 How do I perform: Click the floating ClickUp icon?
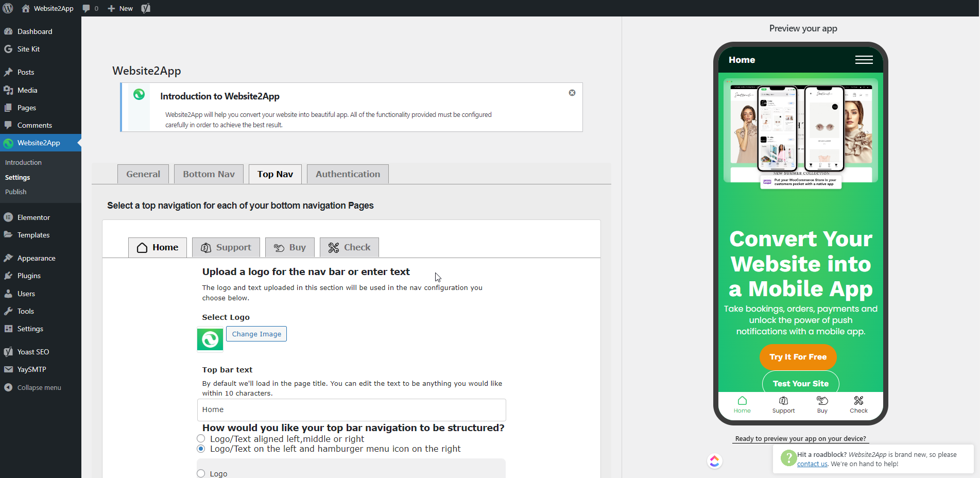coord(714,461)
